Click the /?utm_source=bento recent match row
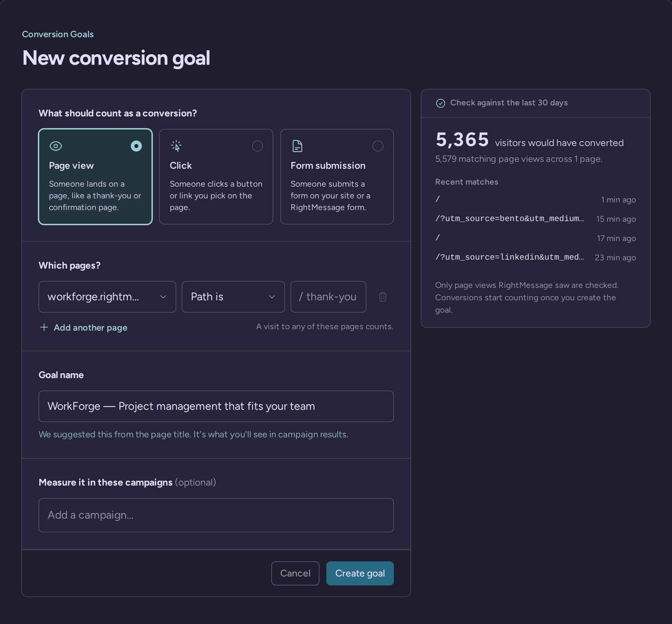672x624 pixels. [x=535, y=219]
